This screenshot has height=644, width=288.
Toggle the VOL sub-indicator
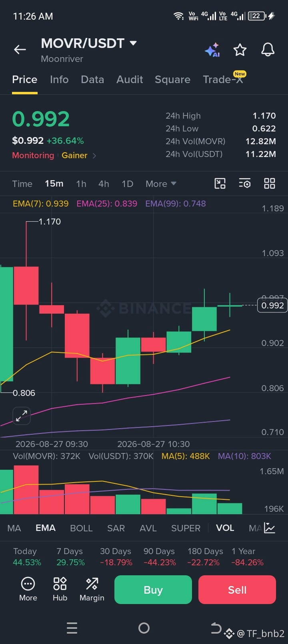click(225, 528)
